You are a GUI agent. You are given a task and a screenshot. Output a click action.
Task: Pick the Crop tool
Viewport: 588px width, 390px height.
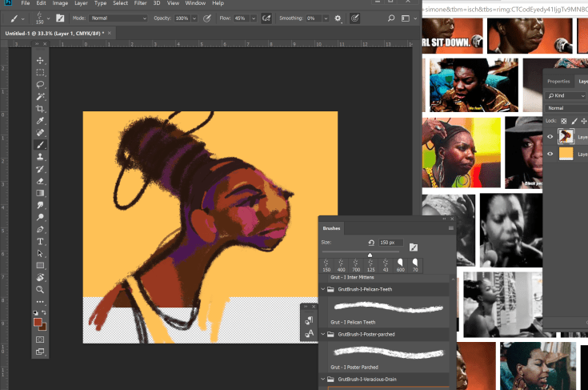point(40,108)
